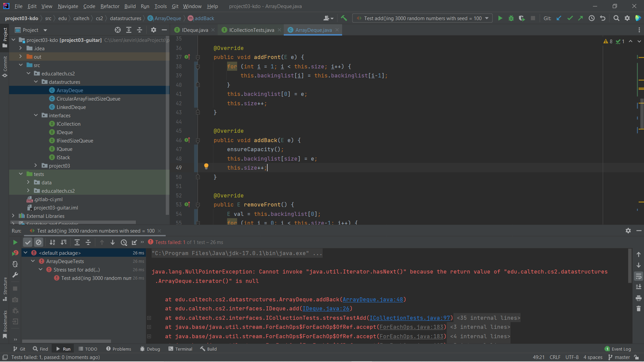The image size is (644, 362).
Task: Click the Rollback undo arrow icon
Action: coord(603,18)
